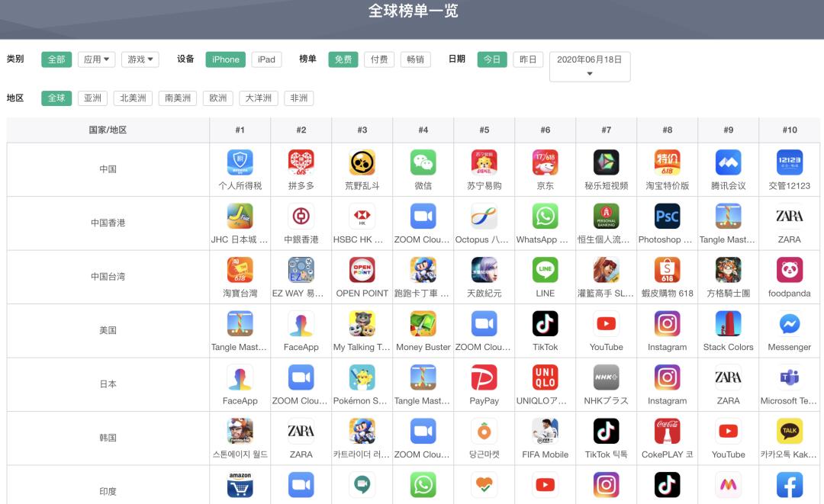Image resolution: width=824 pixels, height=504 pixels.
Task: Select the 微信 WeChat icon
Action: (423, 162)
